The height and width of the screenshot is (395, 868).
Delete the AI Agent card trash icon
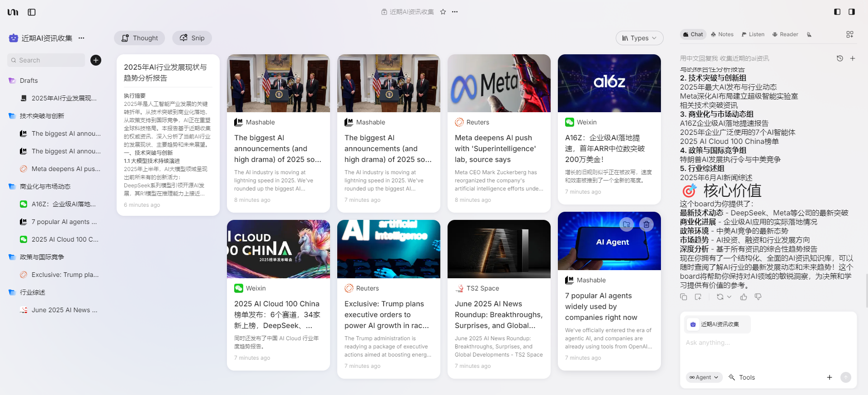[x=646, y=224]
